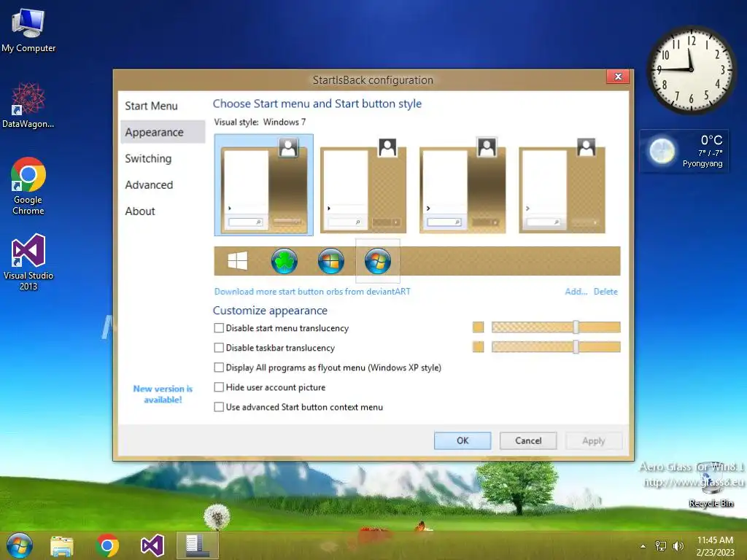Select the highlighted Windows 7 start orb
Image resolution: width=747 pixels, height=560 pixels.
[378, 261]
